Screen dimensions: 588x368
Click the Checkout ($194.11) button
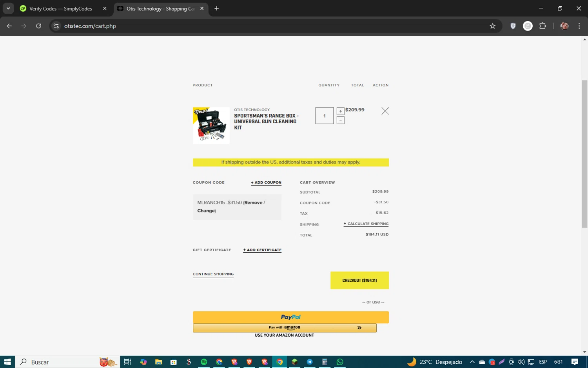point(359,281)
